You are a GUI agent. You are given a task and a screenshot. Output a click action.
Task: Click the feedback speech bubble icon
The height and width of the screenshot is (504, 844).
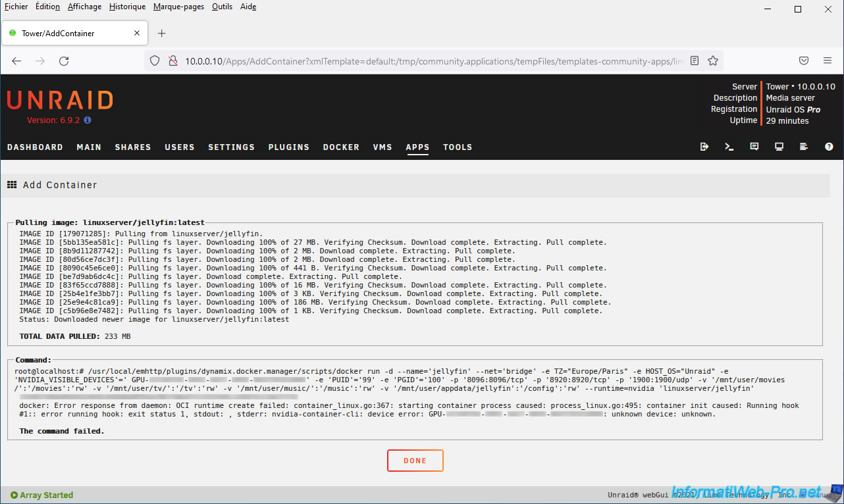pos(754,147)
